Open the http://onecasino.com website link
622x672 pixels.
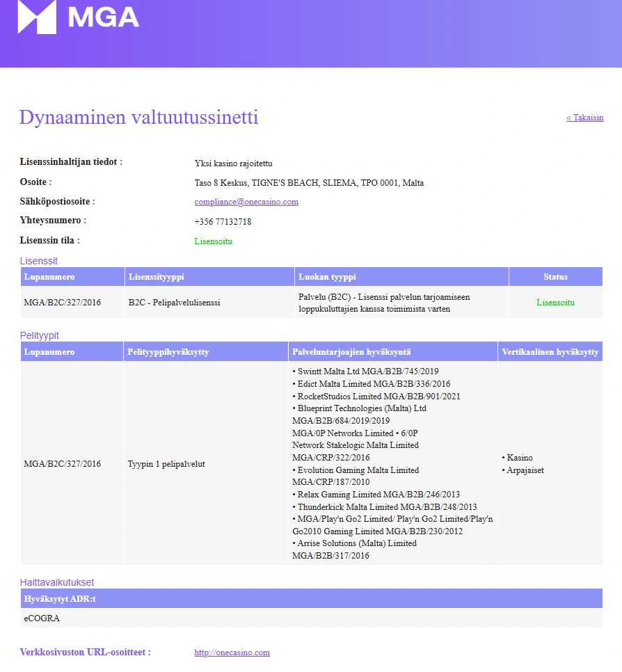pyautogui.click(x=232, y=653)
